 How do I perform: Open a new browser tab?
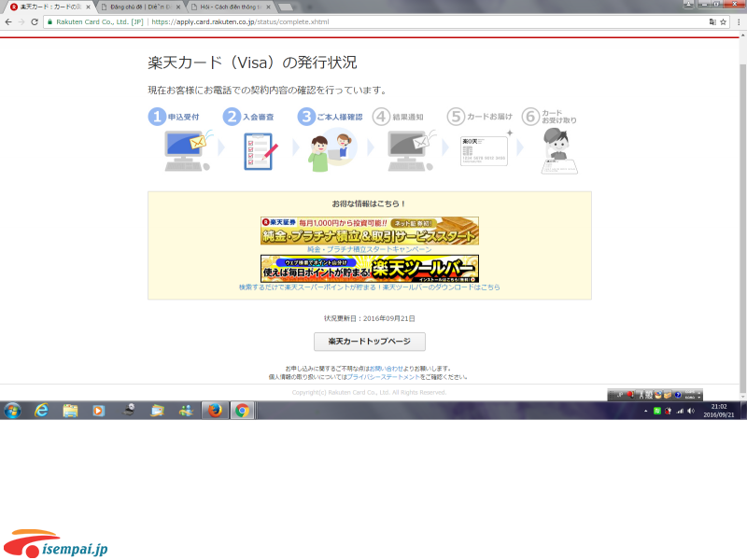coord(286,7)
